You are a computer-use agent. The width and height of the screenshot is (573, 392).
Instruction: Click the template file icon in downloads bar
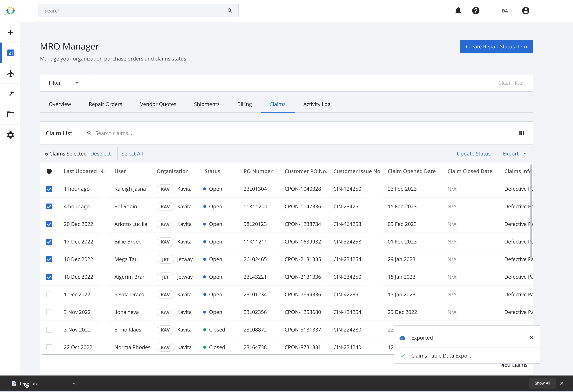14,383
